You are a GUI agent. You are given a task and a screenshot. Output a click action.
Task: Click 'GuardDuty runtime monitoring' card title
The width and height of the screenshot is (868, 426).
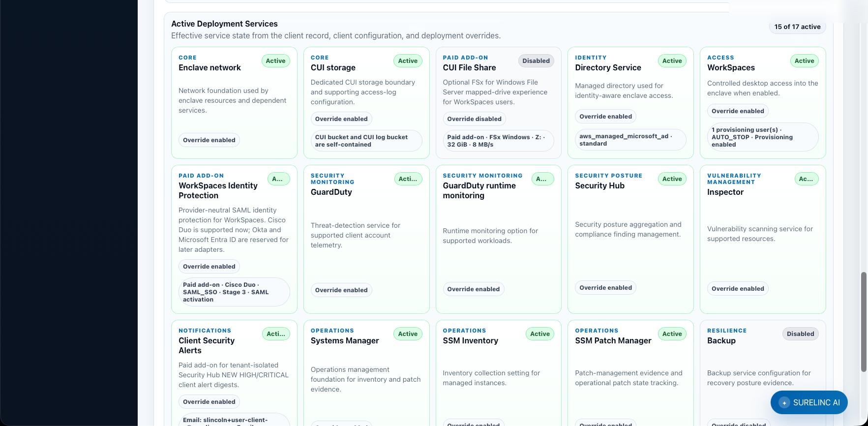479,191
